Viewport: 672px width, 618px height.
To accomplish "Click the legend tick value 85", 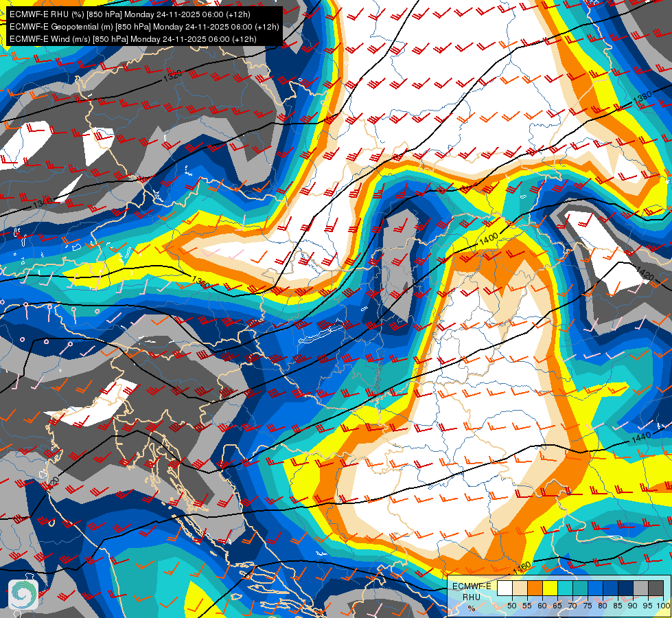I will pos(618,606).
